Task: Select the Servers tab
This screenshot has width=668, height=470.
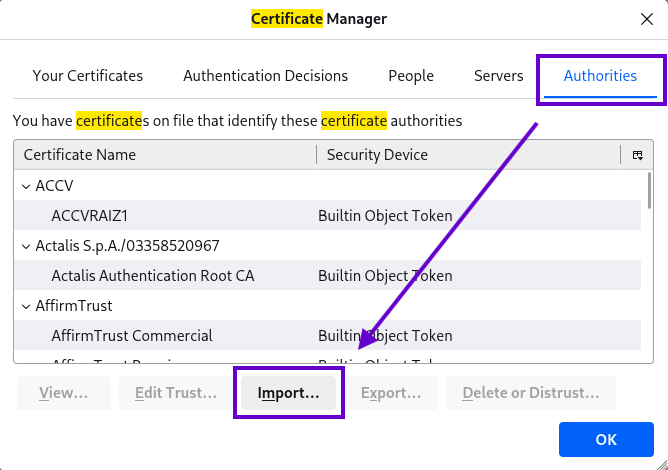Action: click(498, 76)
